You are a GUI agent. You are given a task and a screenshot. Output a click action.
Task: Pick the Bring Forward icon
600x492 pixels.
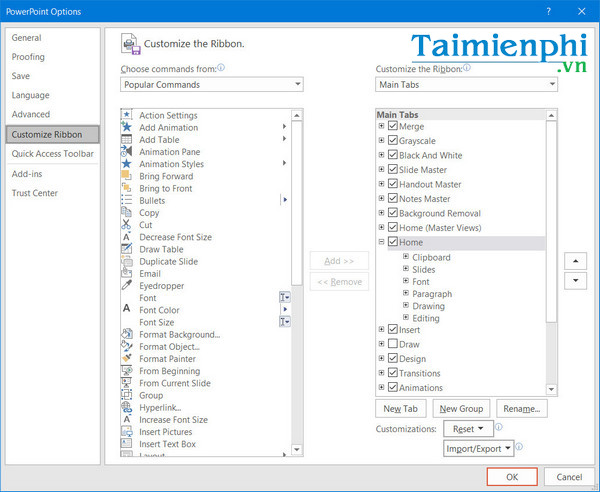click(x=127, y=176)
